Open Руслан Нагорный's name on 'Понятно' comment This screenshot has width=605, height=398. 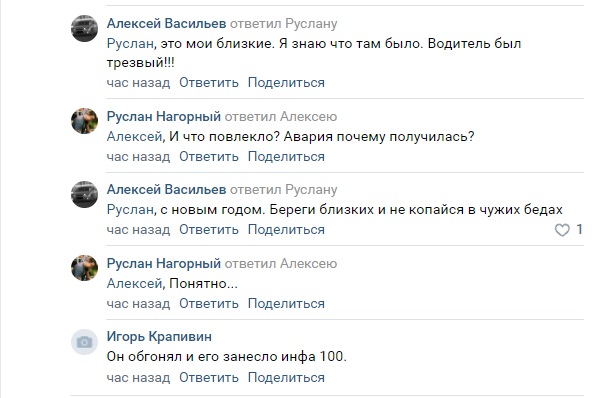pos(164,263)
